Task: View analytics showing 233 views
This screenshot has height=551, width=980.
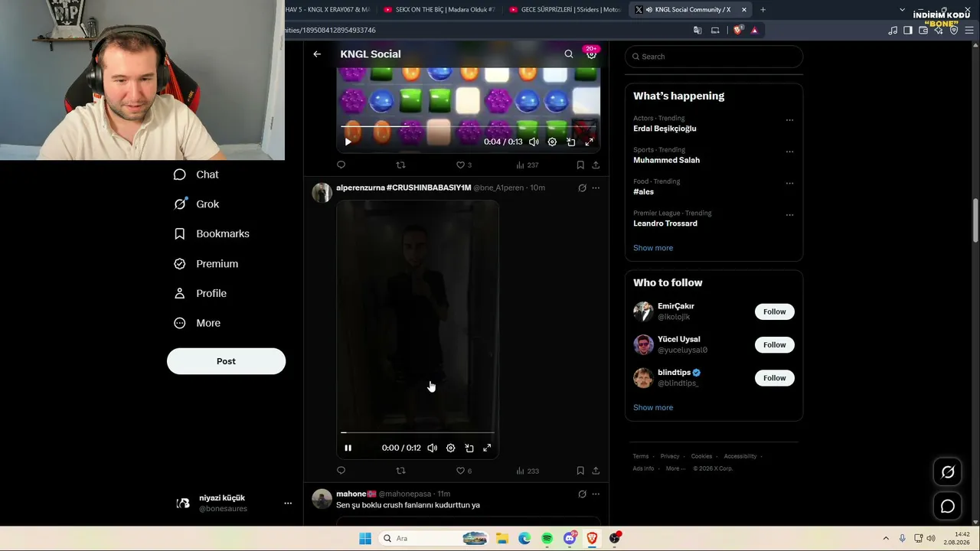Action: (x=528, y=471)
